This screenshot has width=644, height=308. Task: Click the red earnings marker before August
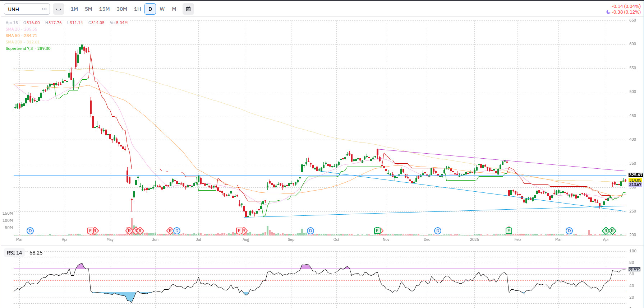(239, 230)
